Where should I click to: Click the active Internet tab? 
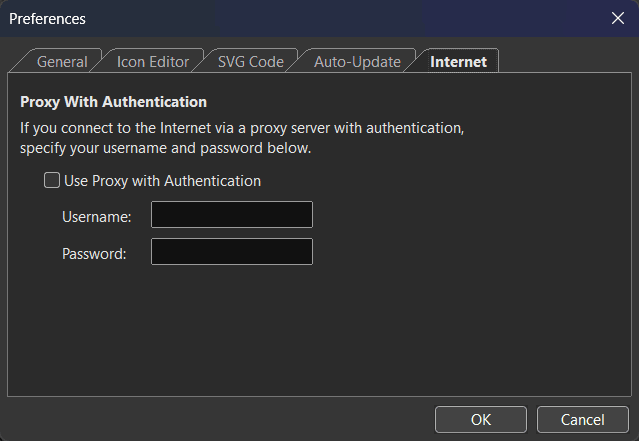pyautogui.click(x=458, y=62)
